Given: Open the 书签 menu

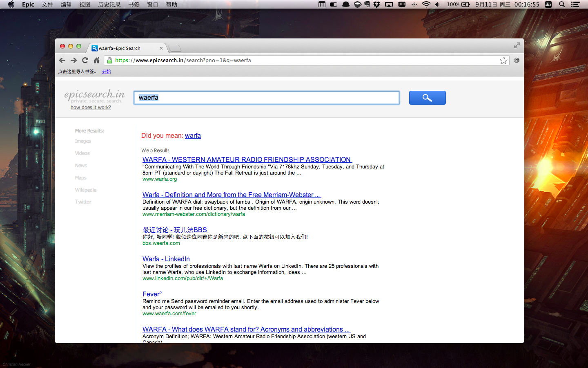Looking at the screenshot, I should click(134, 4).
